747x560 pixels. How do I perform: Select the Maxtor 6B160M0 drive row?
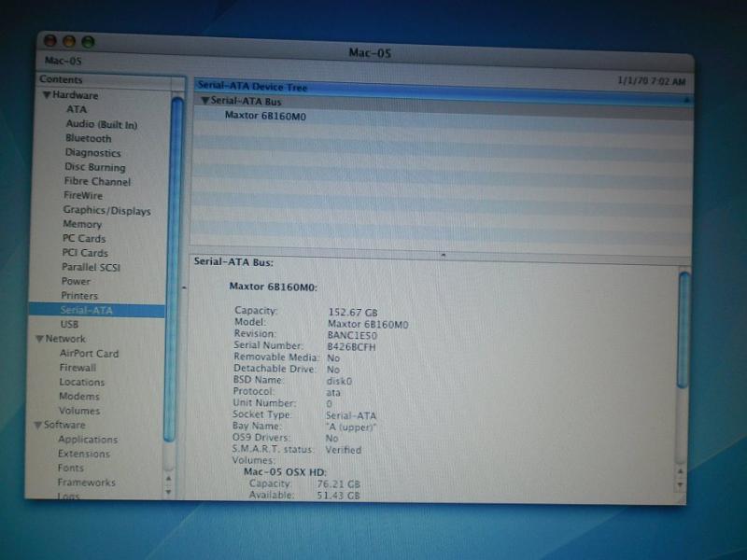click(265, 116)
